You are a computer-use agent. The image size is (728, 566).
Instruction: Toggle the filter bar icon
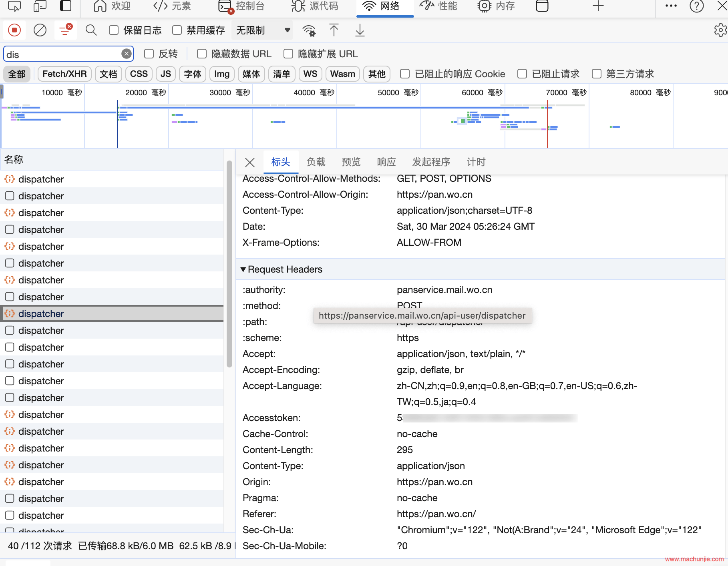65,30
